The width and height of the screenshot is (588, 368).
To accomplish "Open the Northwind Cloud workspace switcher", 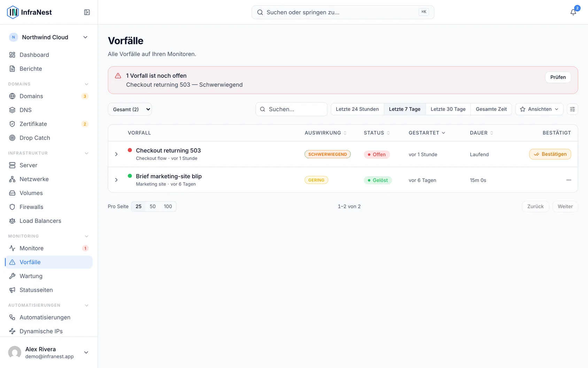I will tap(49, 37).
